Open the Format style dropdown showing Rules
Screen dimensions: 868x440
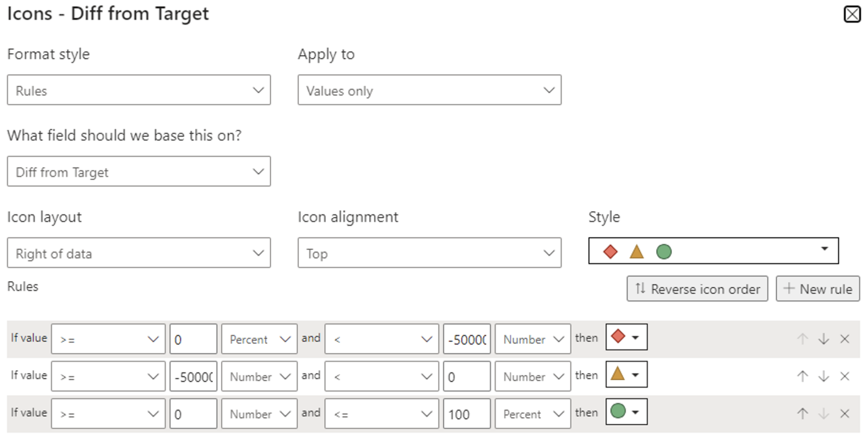point(139,90)
